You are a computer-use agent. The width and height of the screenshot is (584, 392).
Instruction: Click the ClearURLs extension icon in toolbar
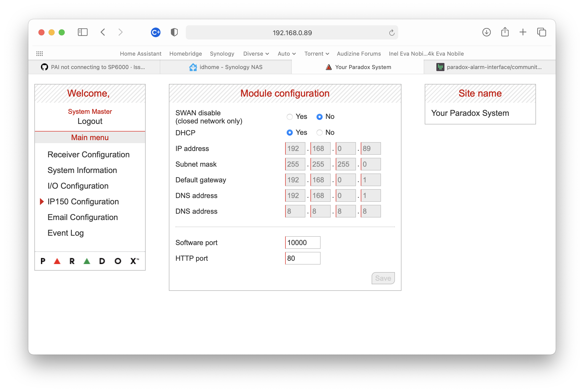pos(155,32)
